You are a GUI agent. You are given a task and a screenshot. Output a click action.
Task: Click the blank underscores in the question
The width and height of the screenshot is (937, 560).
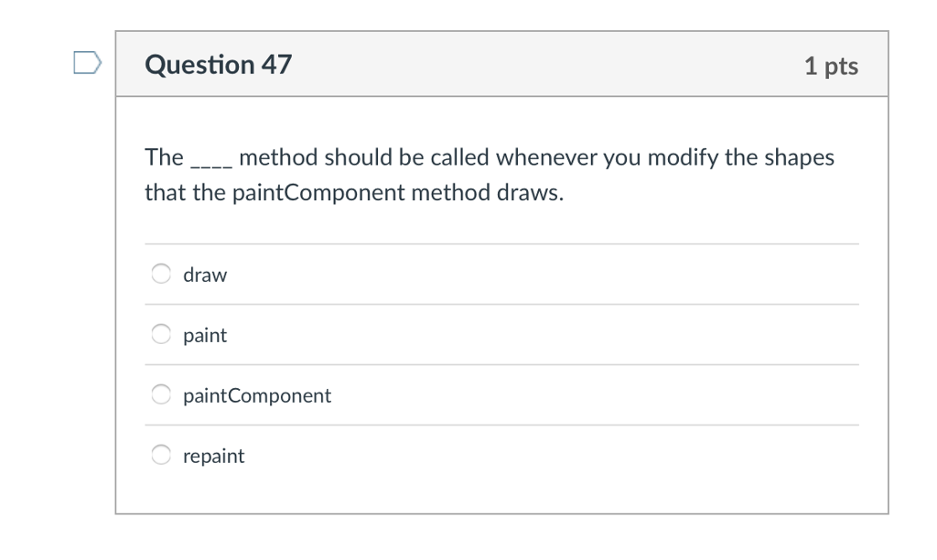(210, 160)
